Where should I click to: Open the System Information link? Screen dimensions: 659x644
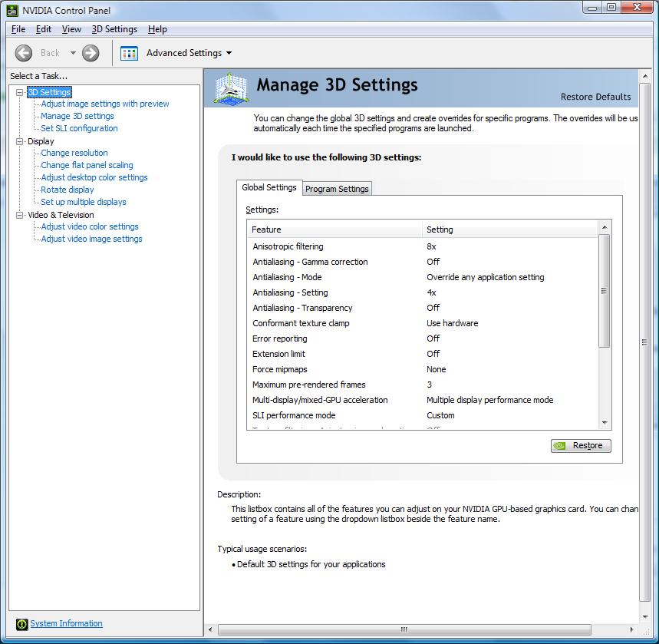tap(66, 623)
